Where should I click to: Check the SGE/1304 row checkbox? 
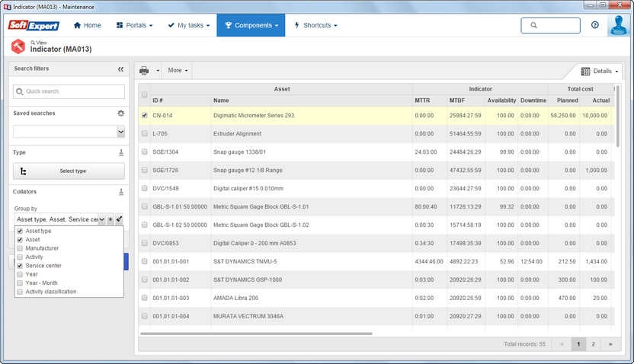pyautogui.click(x=144, y=152)
